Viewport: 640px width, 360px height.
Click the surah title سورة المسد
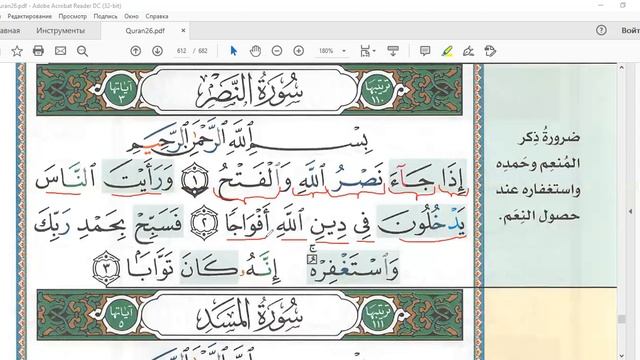tap(250, 315)
